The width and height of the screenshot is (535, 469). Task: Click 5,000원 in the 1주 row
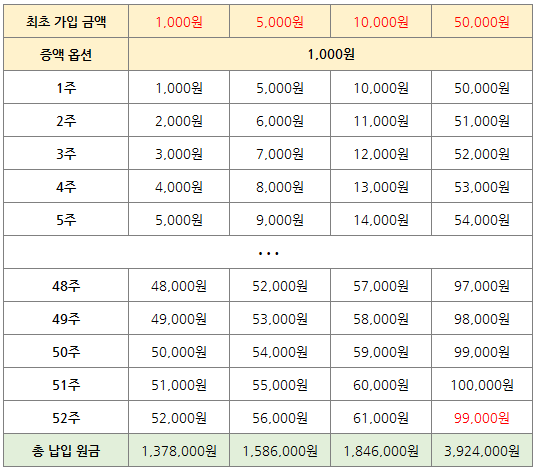280,87
